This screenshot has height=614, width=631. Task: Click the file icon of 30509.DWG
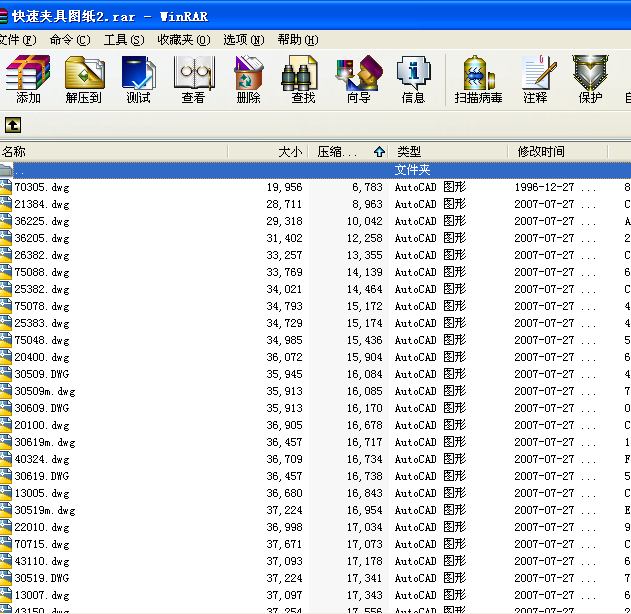click(x=6, y=374)
